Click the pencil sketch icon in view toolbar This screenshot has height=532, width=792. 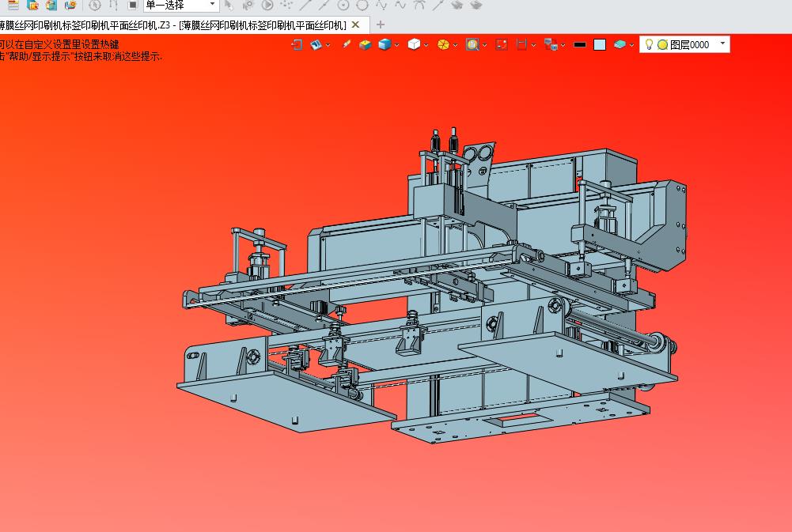coord(346,45)
